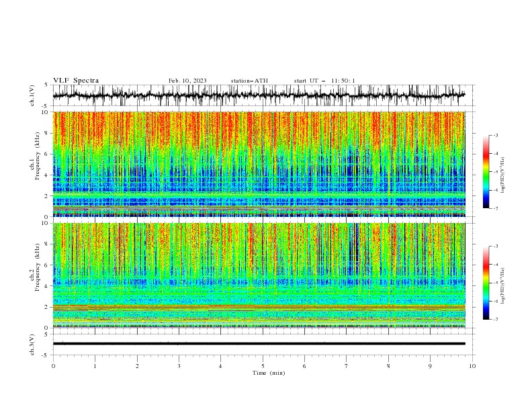Click the time axis tick label "3"
Image resolution: width=532 pixels, height=411 pixels.
[179, 366]
